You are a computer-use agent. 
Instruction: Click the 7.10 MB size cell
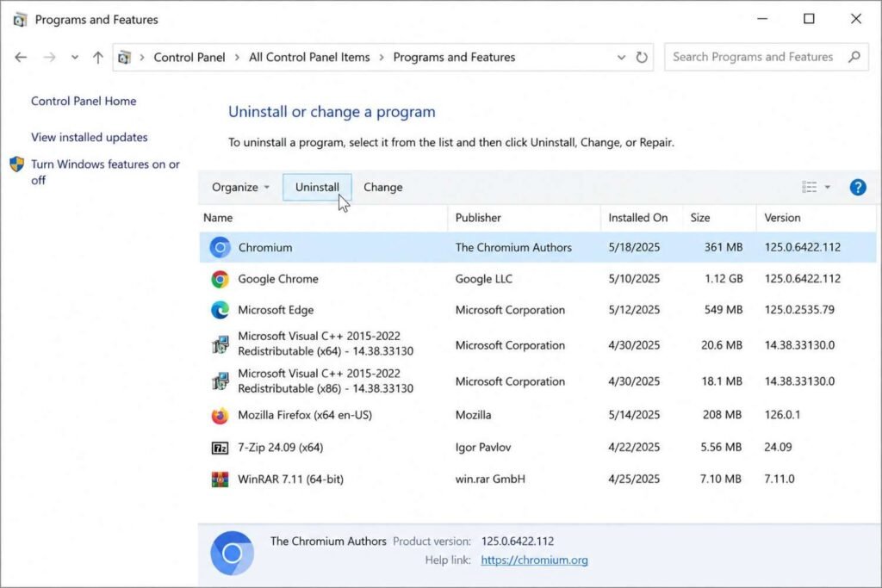[x=721, y=479]
